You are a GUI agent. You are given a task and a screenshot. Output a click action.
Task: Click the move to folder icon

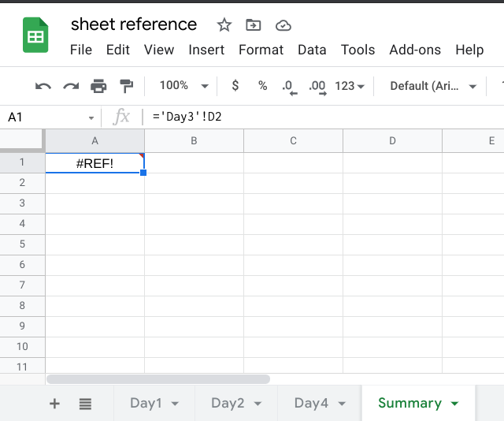254,25
